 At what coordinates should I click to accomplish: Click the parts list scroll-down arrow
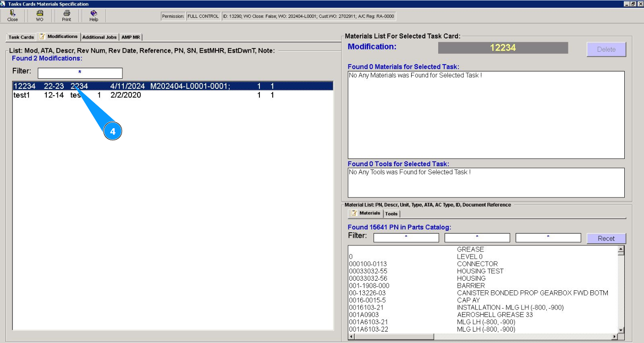click(621, 330)
